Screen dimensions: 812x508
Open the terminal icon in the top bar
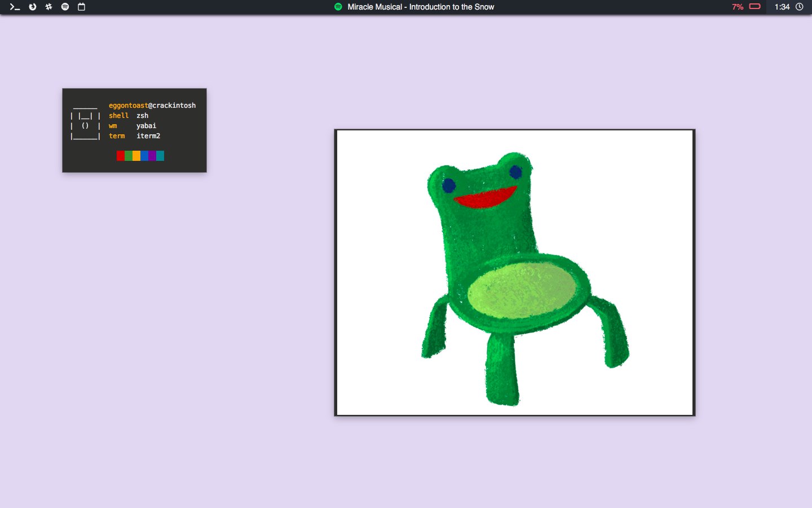pyautogui.click(x=15, y=7)
